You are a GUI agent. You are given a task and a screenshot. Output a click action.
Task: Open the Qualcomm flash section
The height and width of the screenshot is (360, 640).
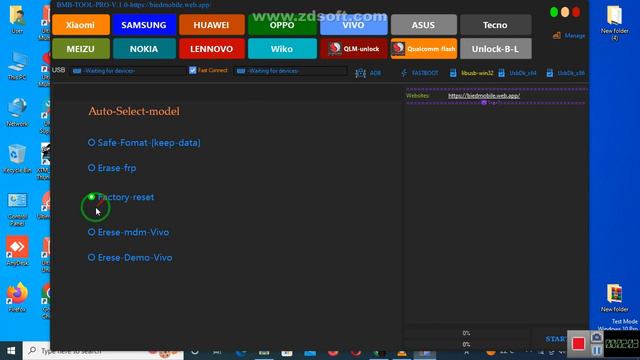(x=423, y=49)
